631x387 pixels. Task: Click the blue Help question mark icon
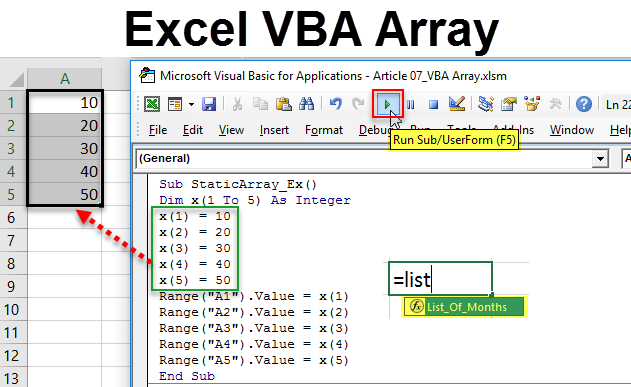pyautogui.click(x=584, y=105)
